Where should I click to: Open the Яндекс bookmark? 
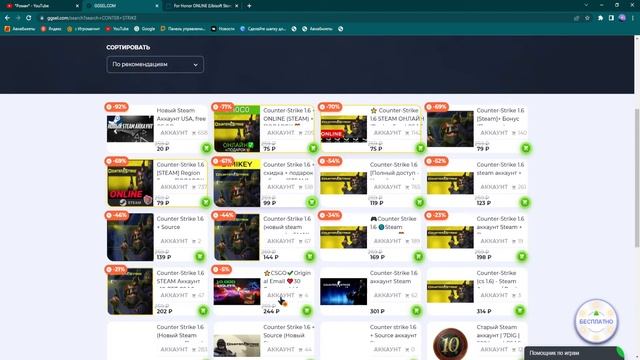pyautogui.click(x=51, y=29)
